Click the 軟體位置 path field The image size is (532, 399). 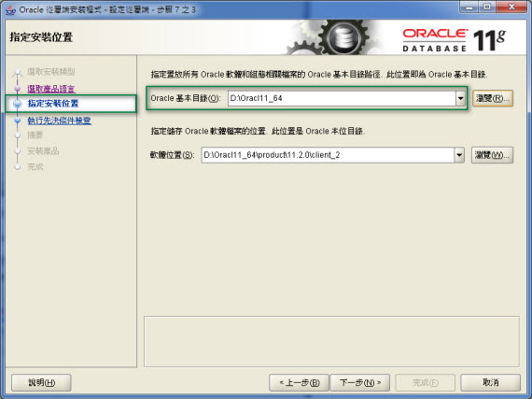pyautogui.click(x=328, y=155)
